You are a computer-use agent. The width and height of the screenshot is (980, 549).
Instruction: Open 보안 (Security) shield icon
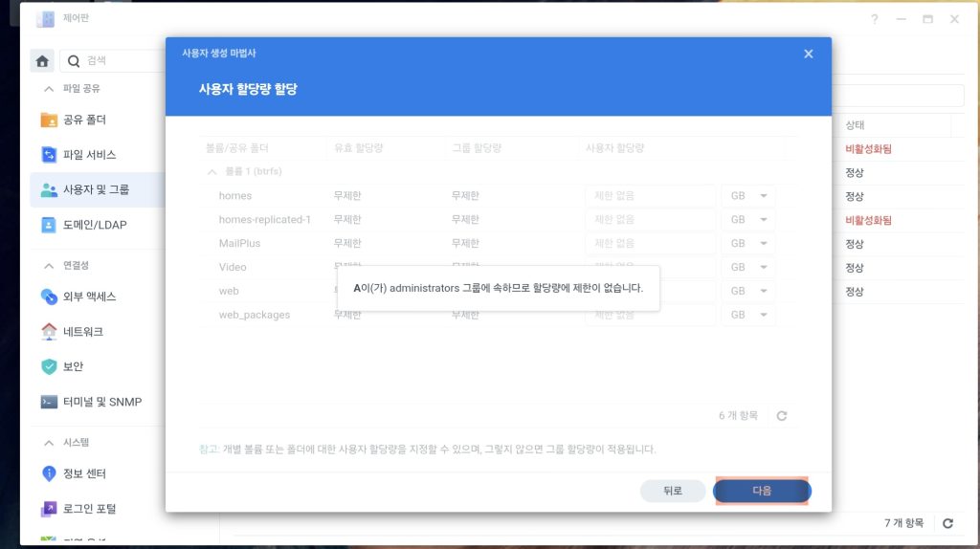coord(50,366)
